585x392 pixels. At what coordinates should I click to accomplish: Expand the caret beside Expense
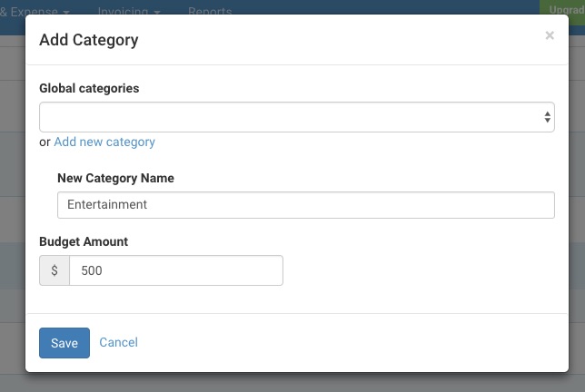(66, 12)
